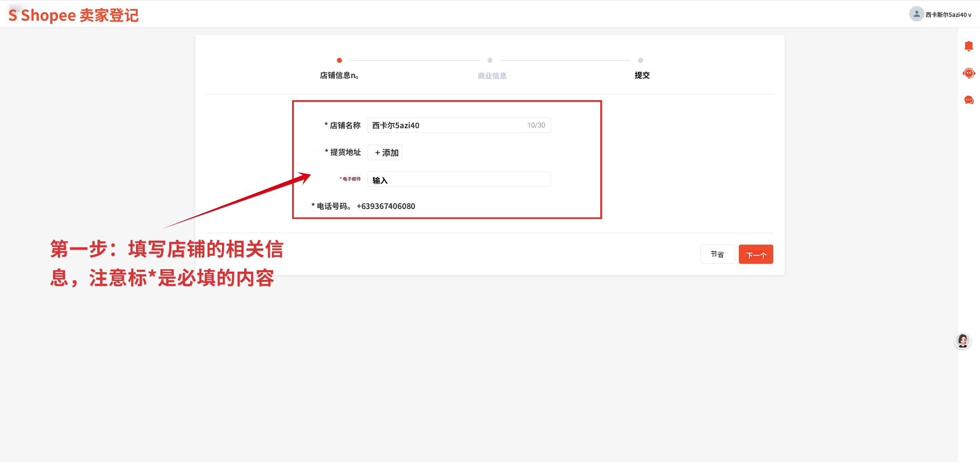Select the 商业信息 step
The width and height of the screenshot is (980, 462).
(492, 75)
